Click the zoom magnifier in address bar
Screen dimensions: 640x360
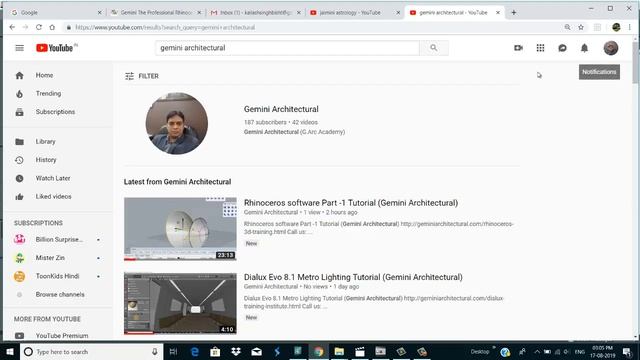(567, 27)
